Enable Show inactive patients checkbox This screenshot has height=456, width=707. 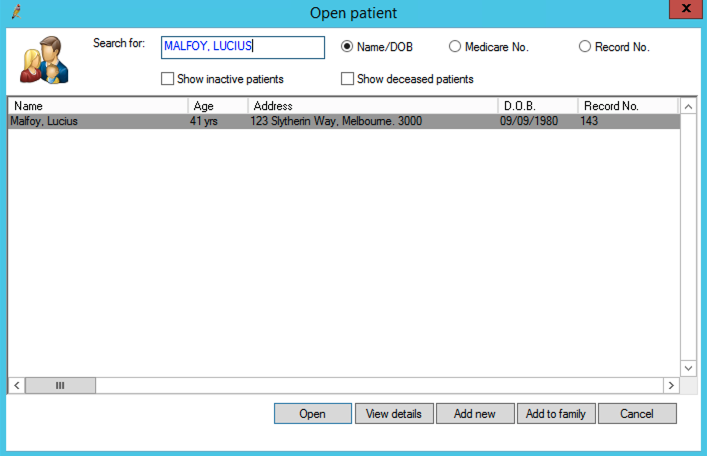pyautogui.click(x=167, y=79)
